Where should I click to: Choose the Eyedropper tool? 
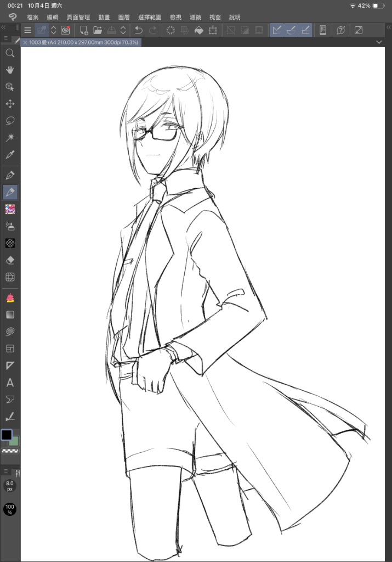pos(10,155)
